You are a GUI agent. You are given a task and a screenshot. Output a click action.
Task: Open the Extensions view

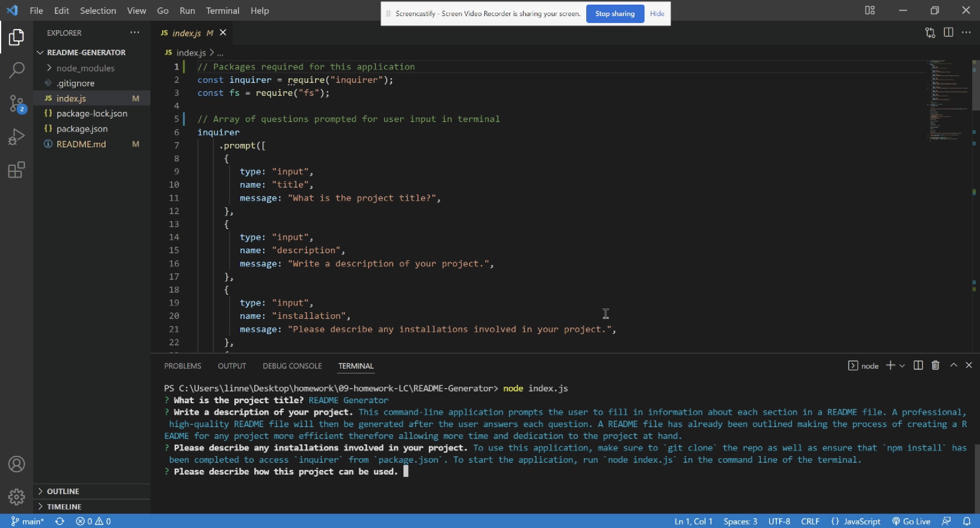tap(16, 170)
